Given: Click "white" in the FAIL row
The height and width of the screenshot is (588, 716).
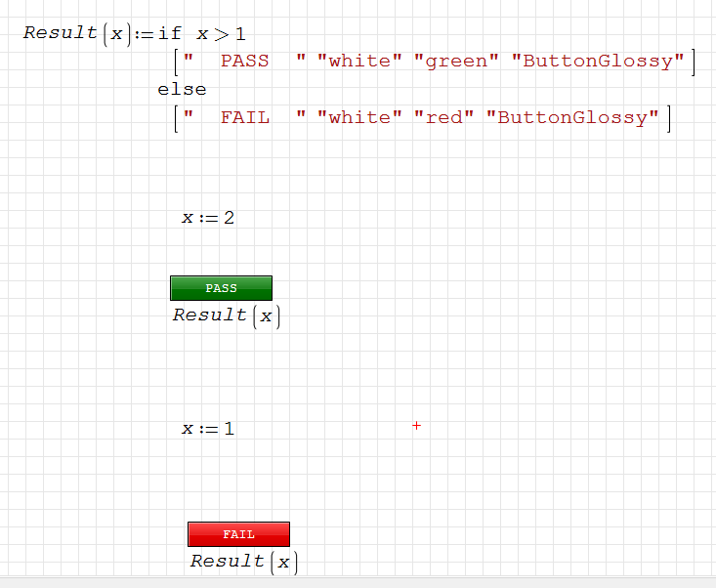Looking at the screenshot, I should (x=359, y=118).
